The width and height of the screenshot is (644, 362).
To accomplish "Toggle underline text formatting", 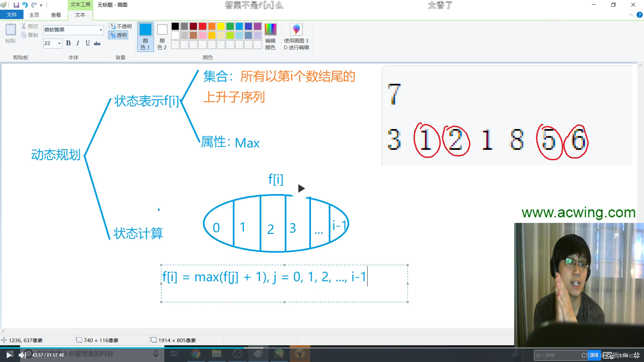I will pos(88,43).
